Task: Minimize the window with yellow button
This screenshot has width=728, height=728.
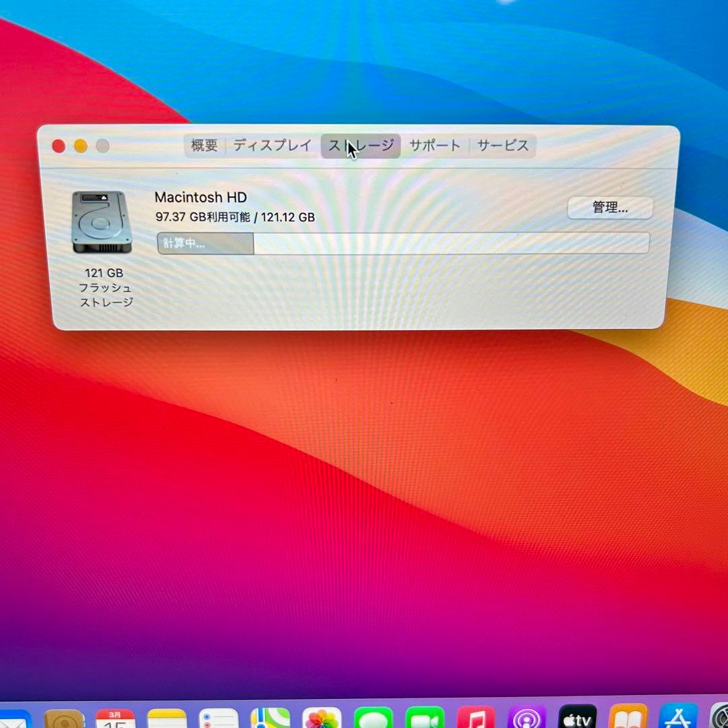Action: pos(81,146)
